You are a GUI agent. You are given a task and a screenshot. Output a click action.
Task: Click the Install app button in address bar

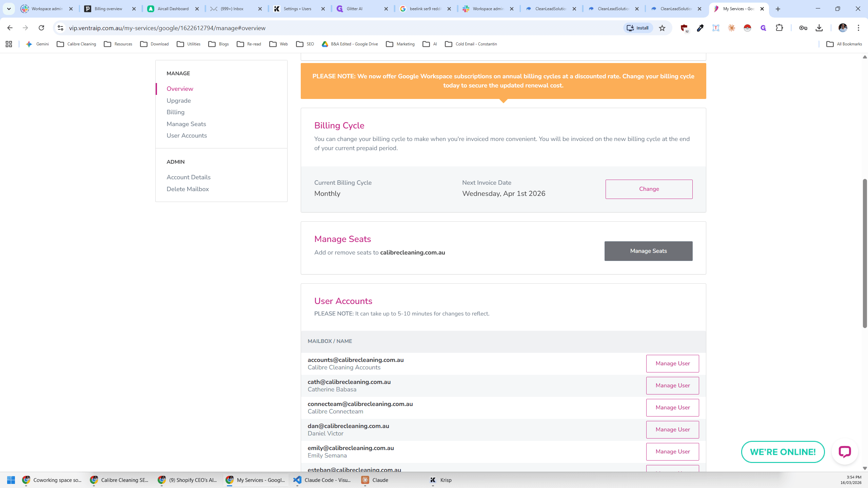pos(638,28)
